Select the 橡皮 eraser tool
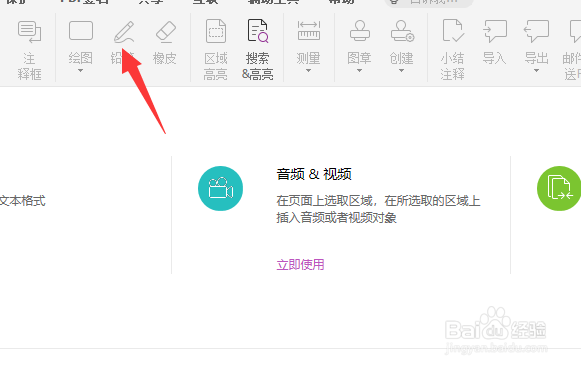This screenshot has width=581, height=369. point(165,43)
